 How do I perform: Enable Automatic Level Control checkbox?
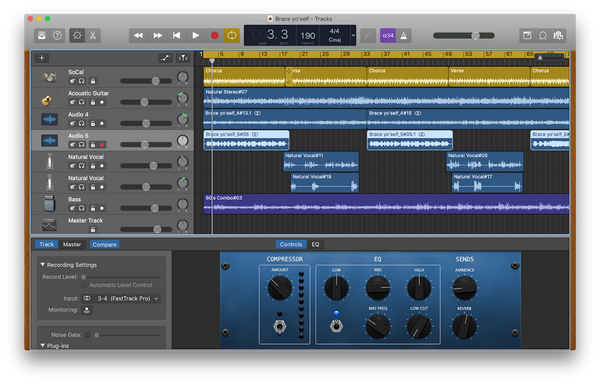tap(84, 285)
